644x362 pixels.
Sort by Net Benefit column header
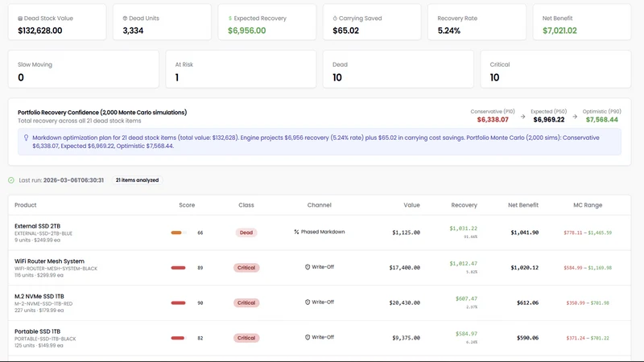[x=523, y=205]
